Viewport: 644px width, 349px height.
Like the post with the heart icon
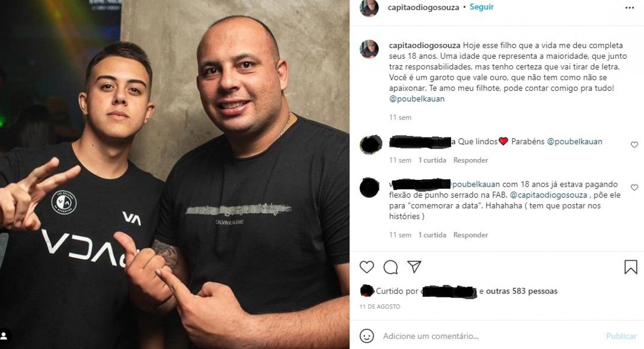tap(367, 267)
